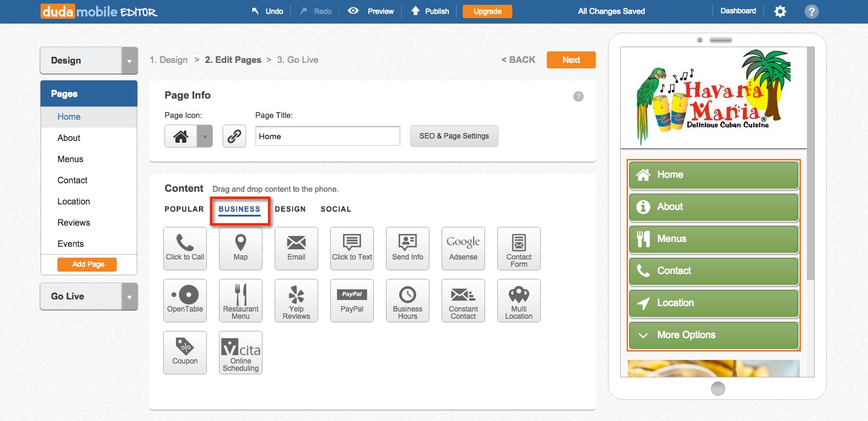Viewport: 868px width, 421px height.
Task: Tap About button in phone preview
Action: click(714, 207)
